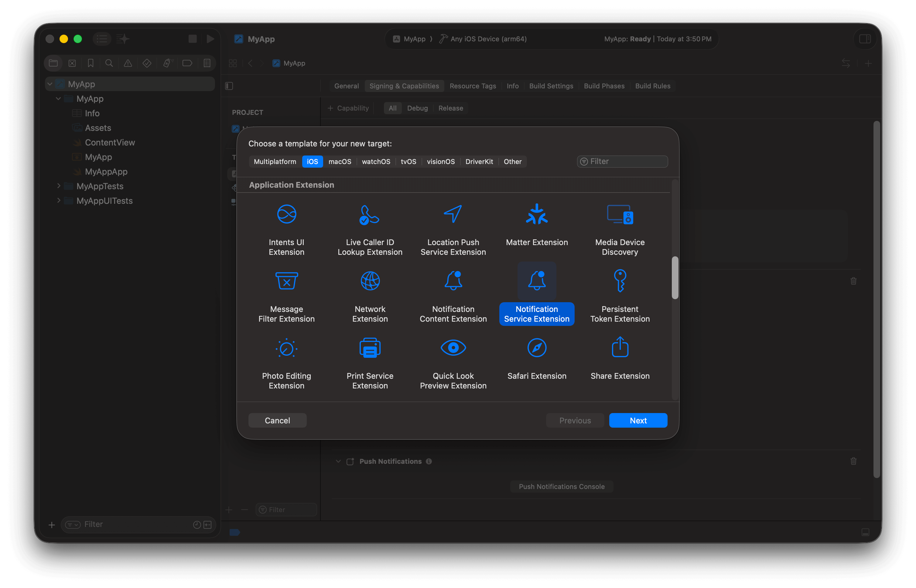
Task: Open the Issue navigator warning icon
Action: 128,63
